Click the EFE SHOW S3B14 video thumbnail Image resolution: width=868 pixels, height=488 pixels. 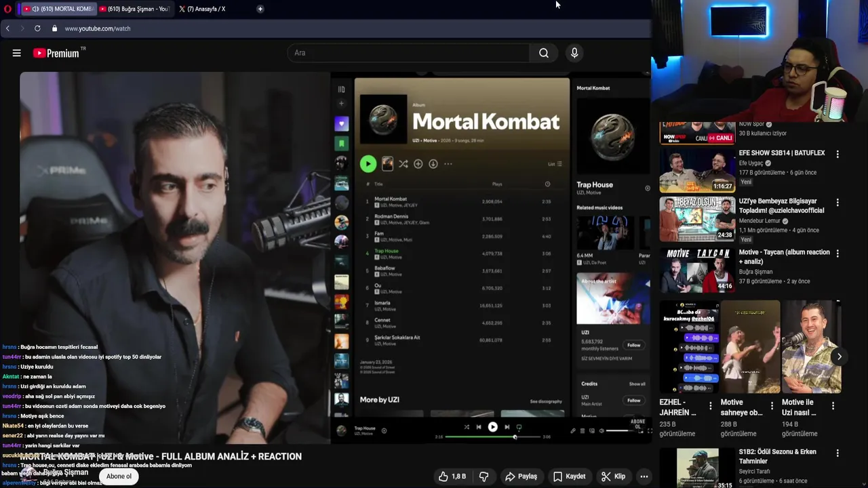[x=697, y=169]
